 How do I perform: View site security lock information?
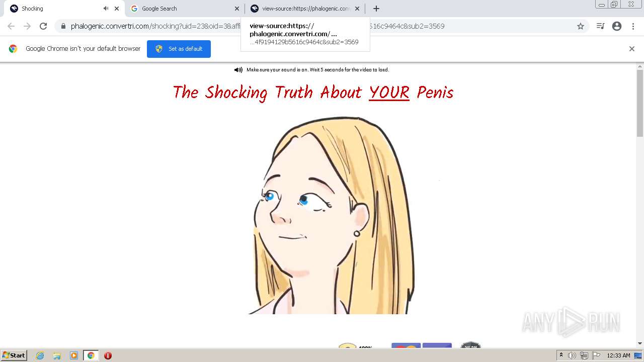pyautogui.click(x=63, y=26)
